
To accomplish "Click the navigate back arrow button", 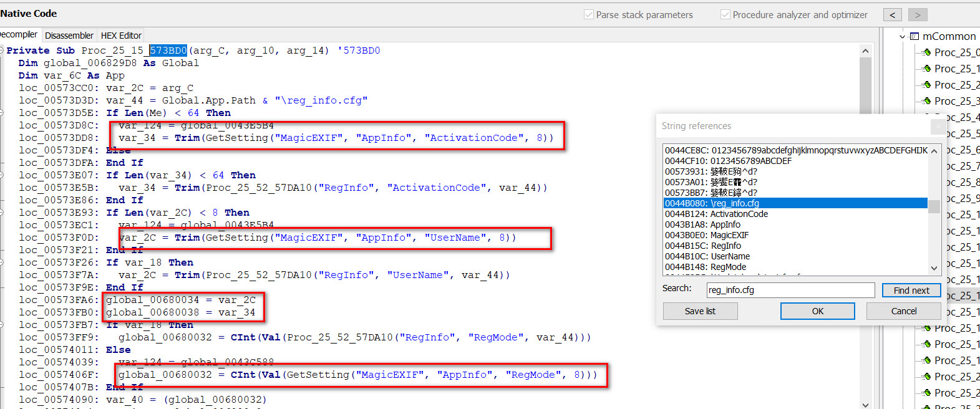I will 892,15.
